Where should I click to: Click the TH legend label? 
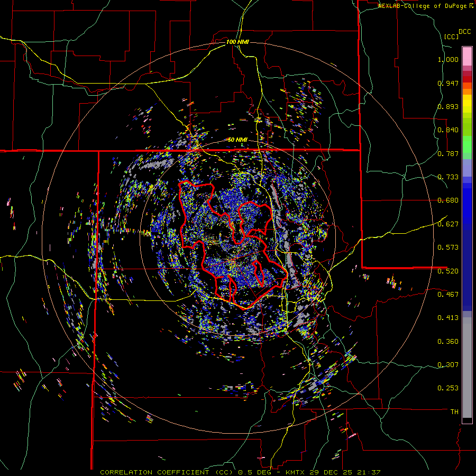pyautogui.click(x=454, y=411)
